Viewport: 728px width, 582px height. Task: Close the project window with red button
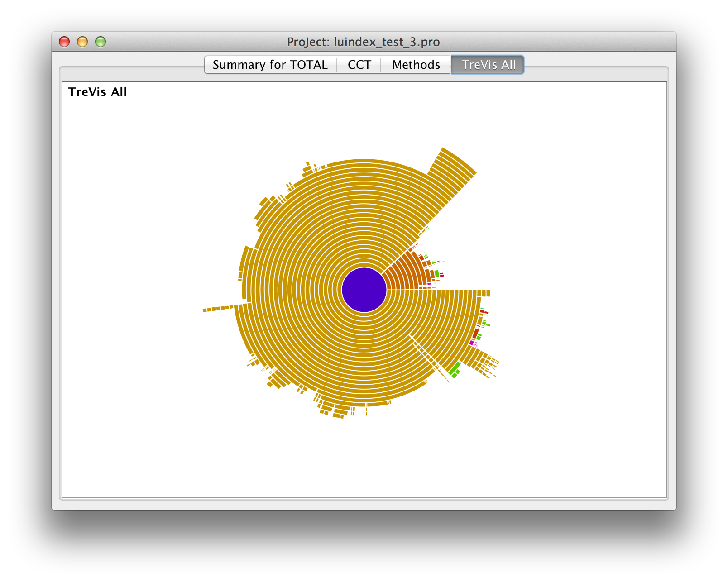pyautogui.click(x=64, y=42)
